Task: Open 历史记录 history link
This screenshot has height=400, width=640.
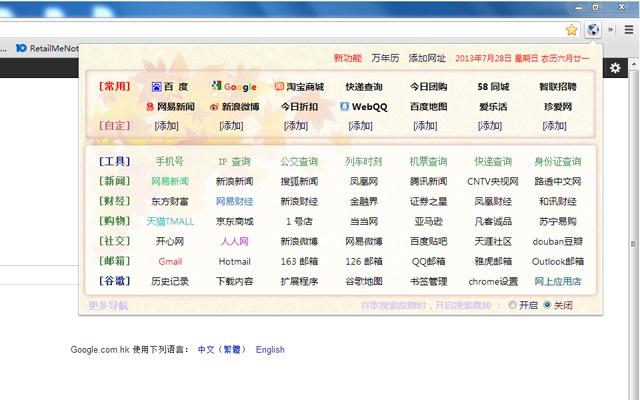Action: (170, 281)
